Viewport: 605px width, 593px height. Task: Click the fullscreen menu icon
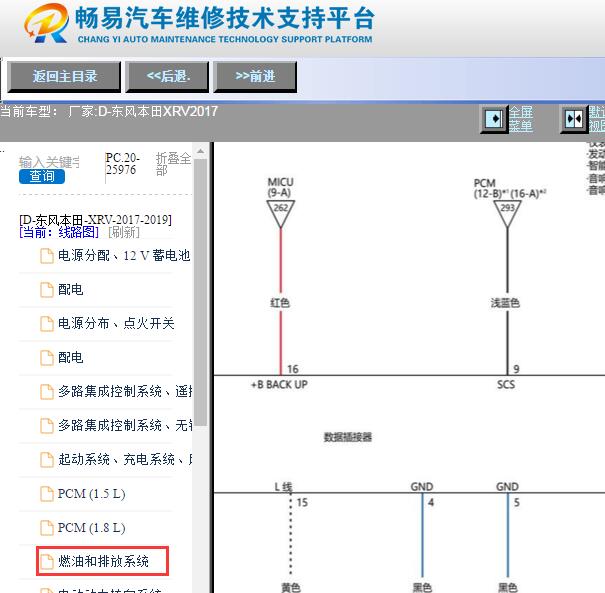click(x=494, y=119)
